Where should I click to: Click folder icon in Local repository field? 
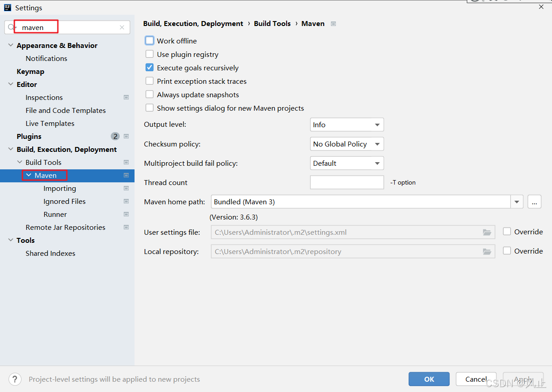[487, 251]
